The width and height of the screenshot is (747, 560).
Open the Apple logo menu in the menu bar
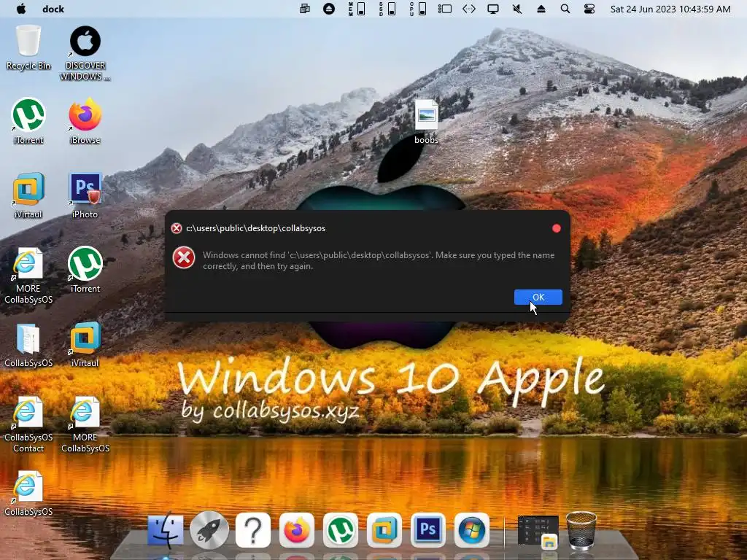click(x=21, y=9)
